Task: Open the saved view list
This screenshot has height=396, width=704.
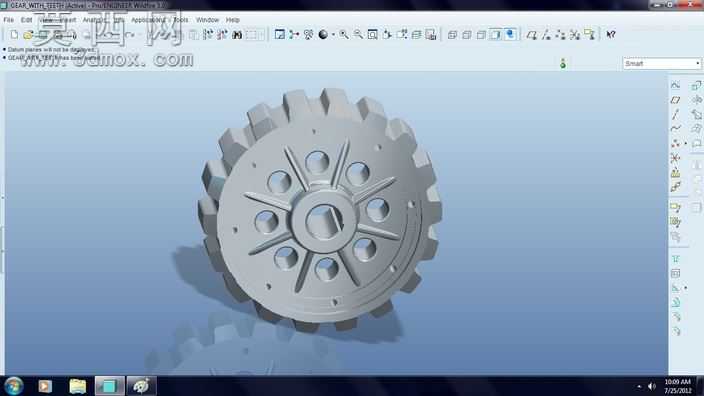Action: [401, 35]
